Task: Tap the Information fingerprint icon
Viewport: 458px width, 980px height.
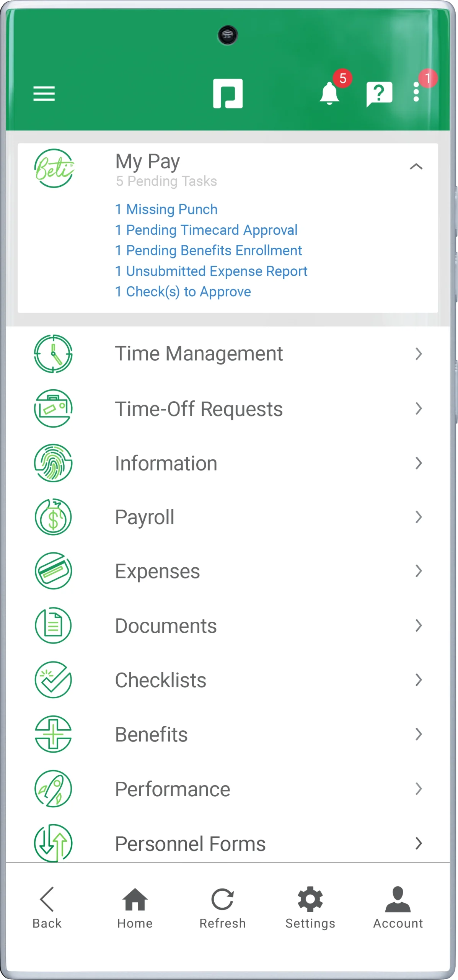Action: click(54, 463)
